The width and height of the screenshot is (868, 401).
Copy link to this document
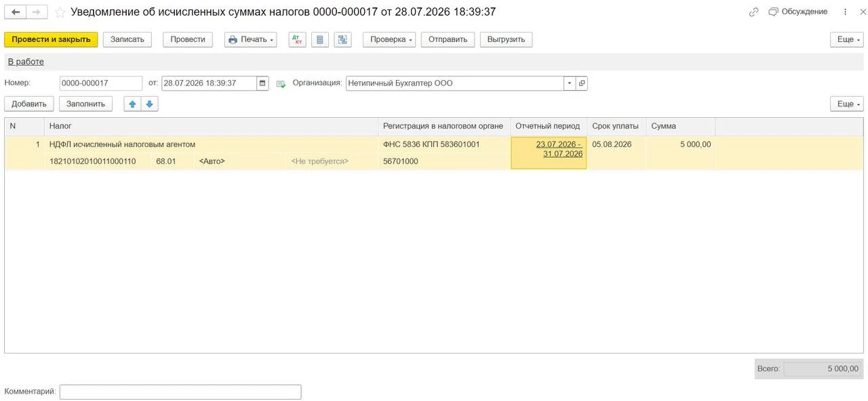point(753,12)
